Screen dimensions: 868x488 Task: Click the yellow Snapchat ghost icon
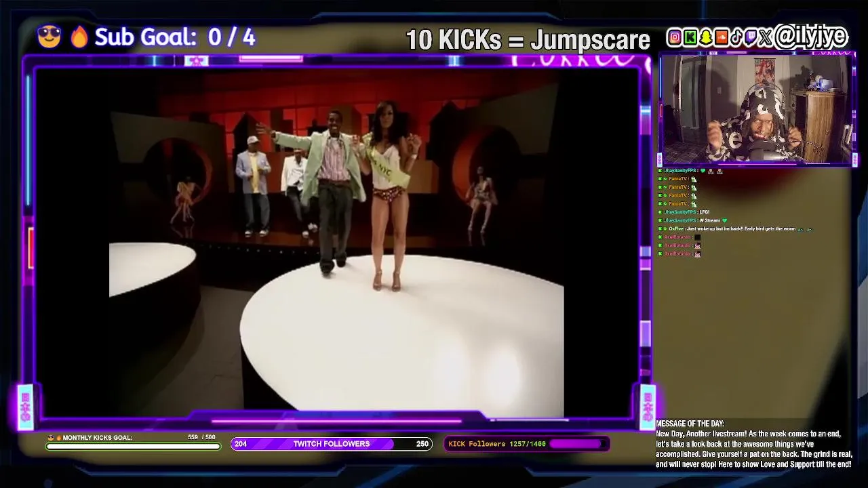(705, 38)
